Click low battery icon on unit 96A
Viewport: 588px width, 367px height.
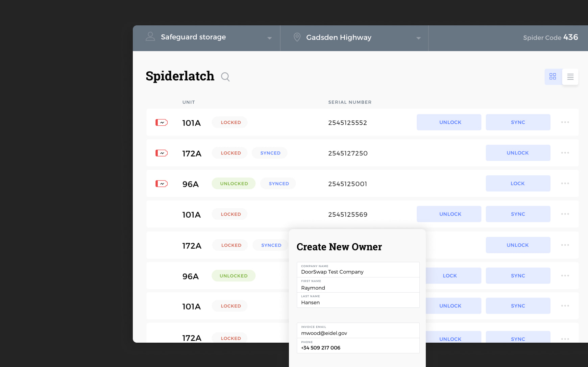[x=161, y=183]
